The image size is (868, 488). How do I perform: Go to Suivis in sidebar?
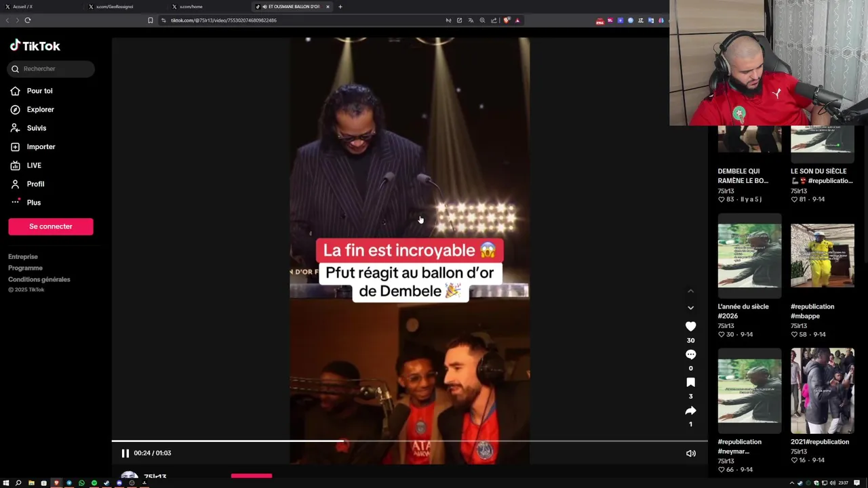[x=28, y=128]
